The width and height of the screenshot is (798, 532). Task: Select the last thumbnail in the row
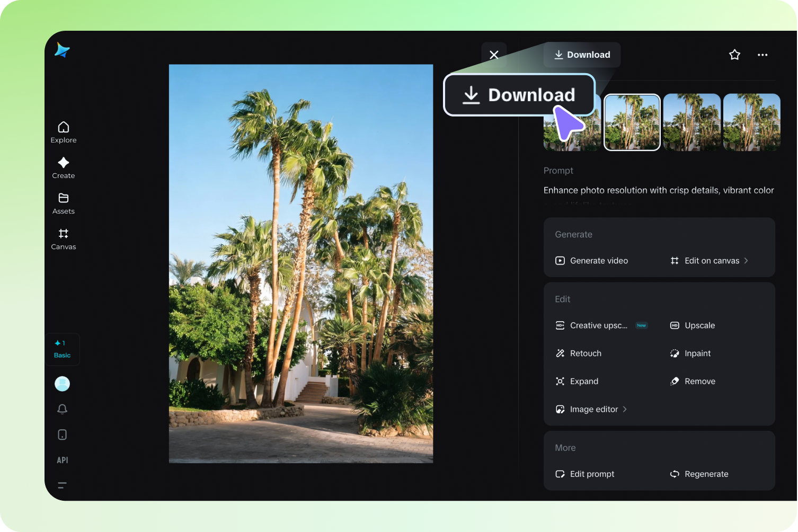(752, 122)
